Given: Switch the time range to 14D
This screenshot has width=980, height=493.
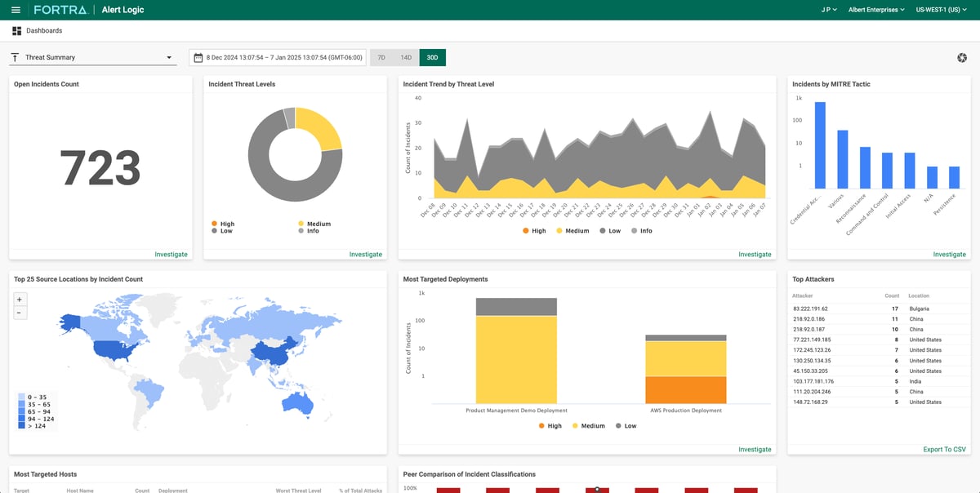Looking at the screenshot, I should pyautogui.click(x=406, y=57).
